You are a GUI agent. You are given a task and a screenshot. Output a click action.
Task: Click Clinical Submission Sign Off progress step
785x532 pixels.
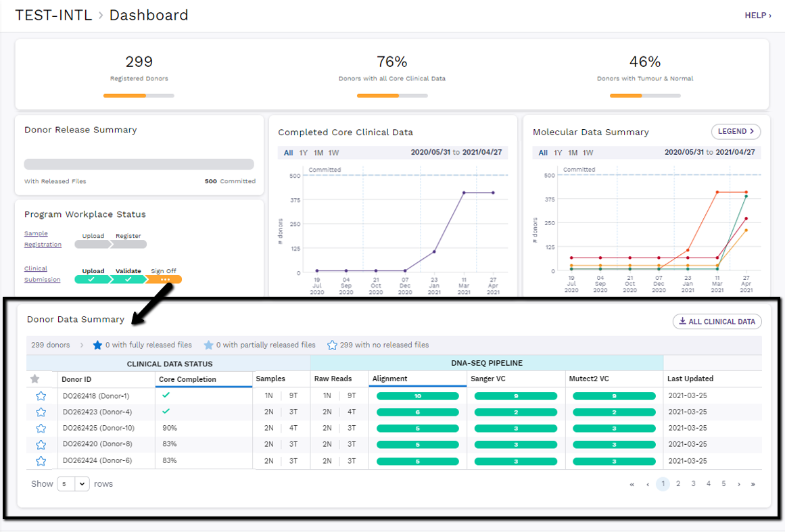click(164, 279)
